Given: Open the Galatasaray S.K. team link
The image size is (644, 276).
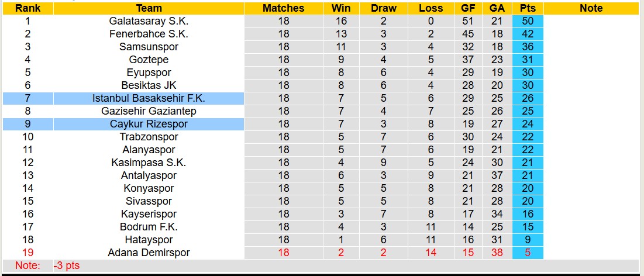Looking at the screenshot, I should coord(149,21).
